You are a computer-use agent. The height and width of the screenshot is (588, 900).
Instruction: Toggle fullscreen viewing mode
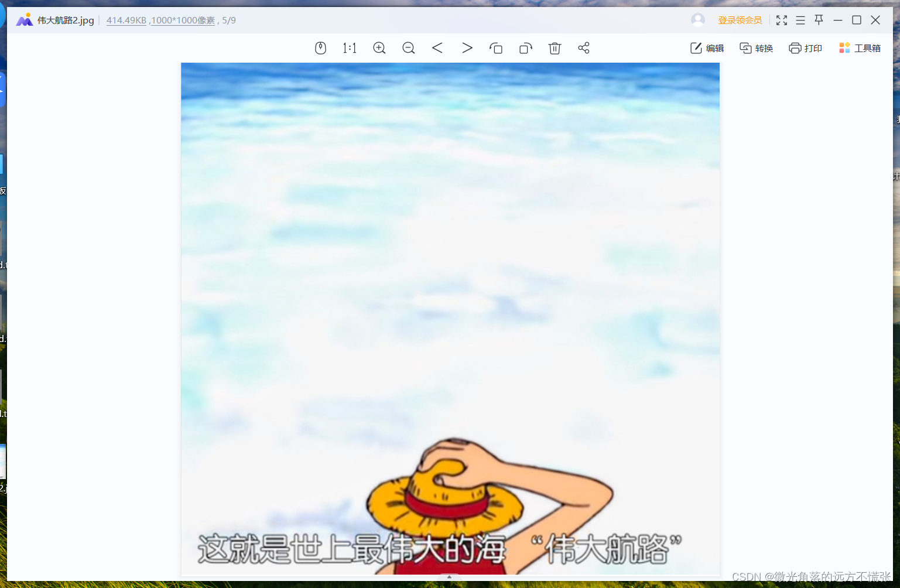[782, 20]
